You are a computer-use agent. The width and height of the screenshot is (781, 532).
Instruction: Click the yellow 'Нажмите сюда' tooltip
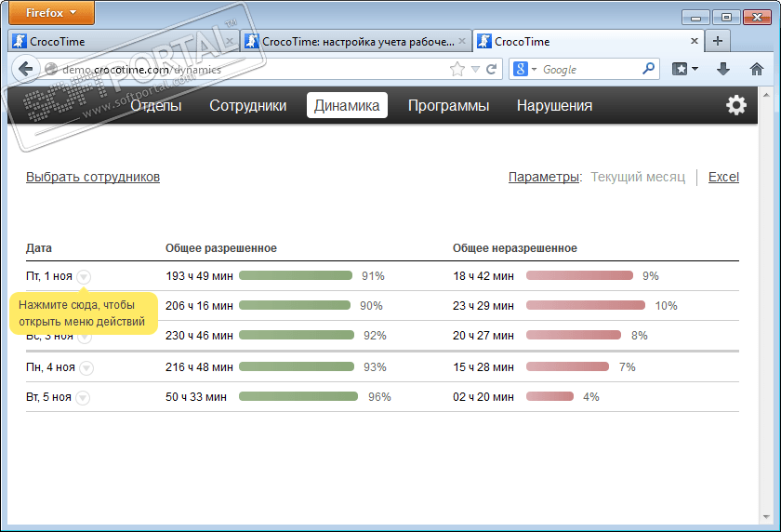point(83,313)
